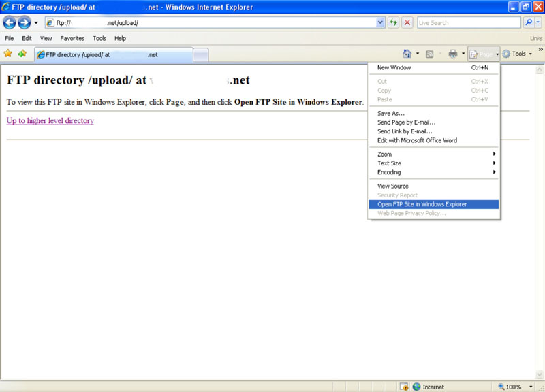The image size is (545, 392).
Task: Click the RSS Feeds icon
Action: (x=430, y=54)
